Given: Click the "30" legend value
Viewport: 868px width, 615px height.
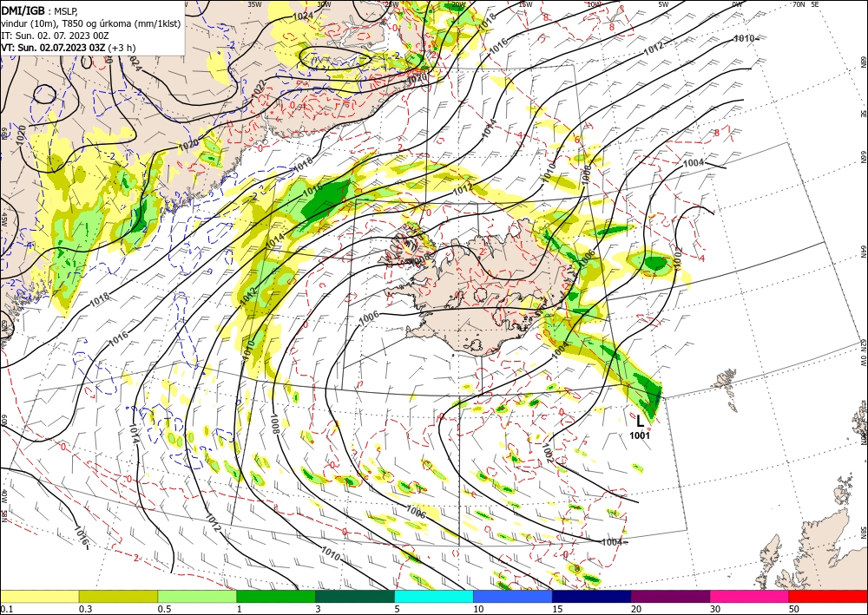Looking at the screenshot, I should [714, 609].
